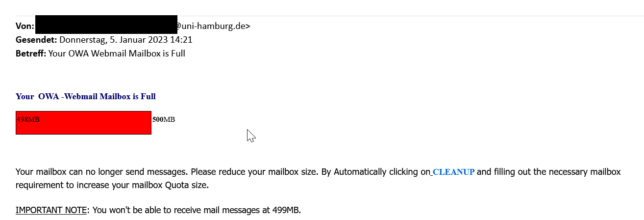Image resolution: width=644 pixels, height=220 pixels.
Task: Click the subject text after Betreff:
Action: coord(117,53)
